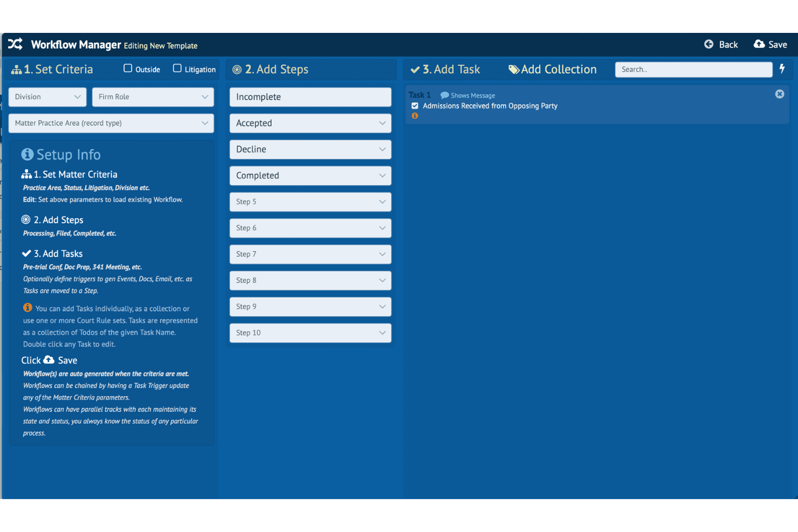Open the Step 8 dropdown
Image resolution: width=798 pixels, height=532 pixels.
point(311,280)
